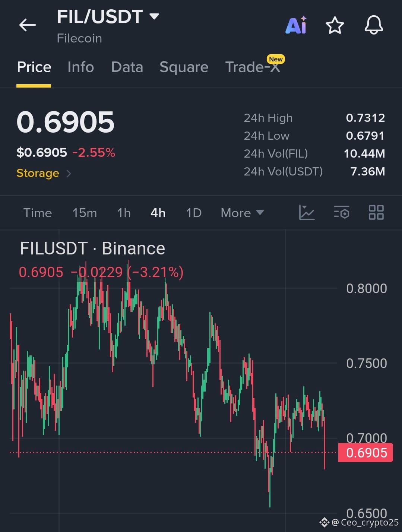Screen dimensions: 402x532
Task: Switch to the Info tab
Action: (80, 67)
